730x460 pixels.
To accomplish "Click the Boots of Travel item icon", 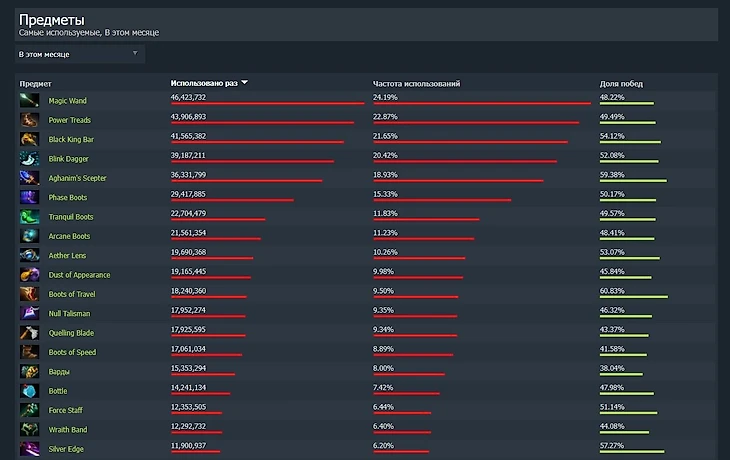I will [x=29, y=294].
